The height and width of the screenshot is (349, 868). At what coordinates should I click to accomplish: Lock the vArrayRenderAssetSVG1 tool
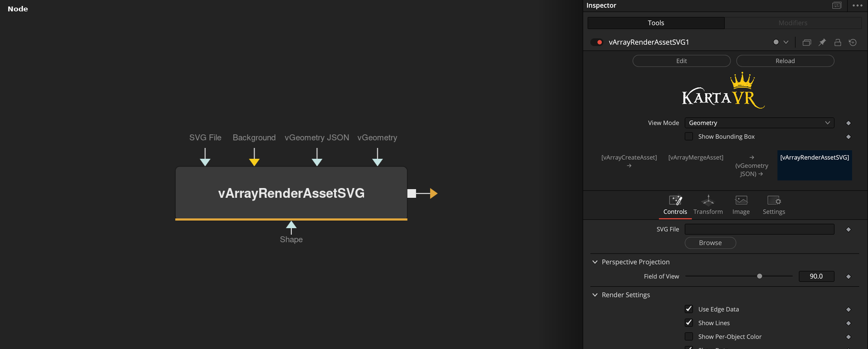(x=838, y=42)
